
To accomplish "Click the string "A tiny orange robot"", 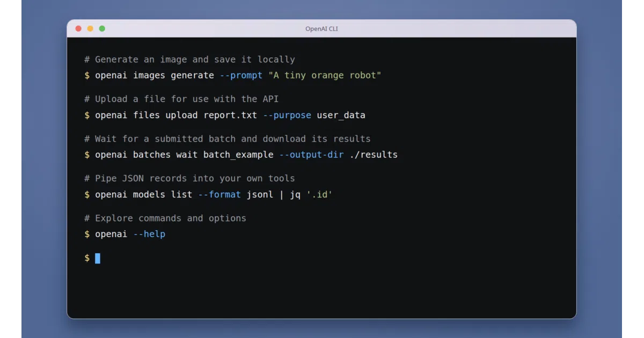I will (x=325, y=75).
